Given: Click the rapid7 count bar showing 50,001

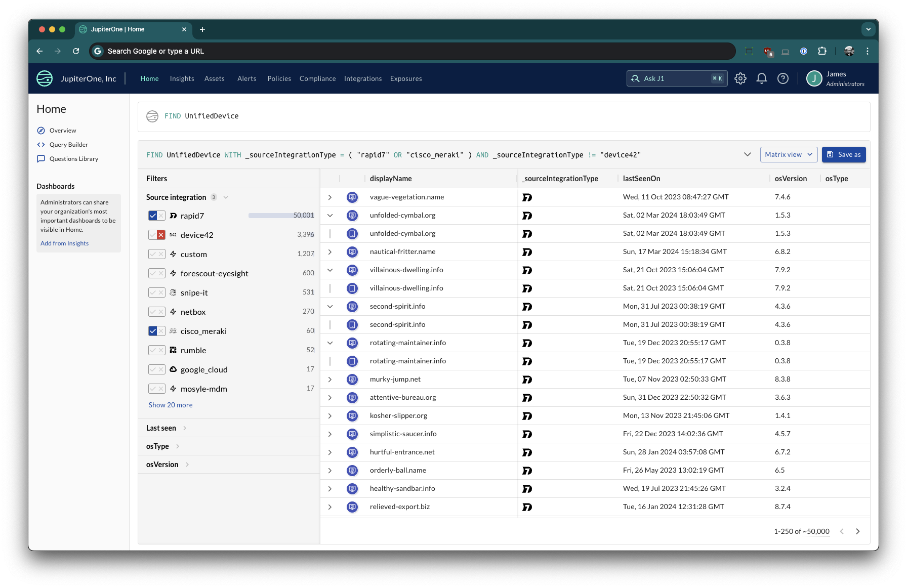Looking at the screenshot, I should click(x=281, y=216).
